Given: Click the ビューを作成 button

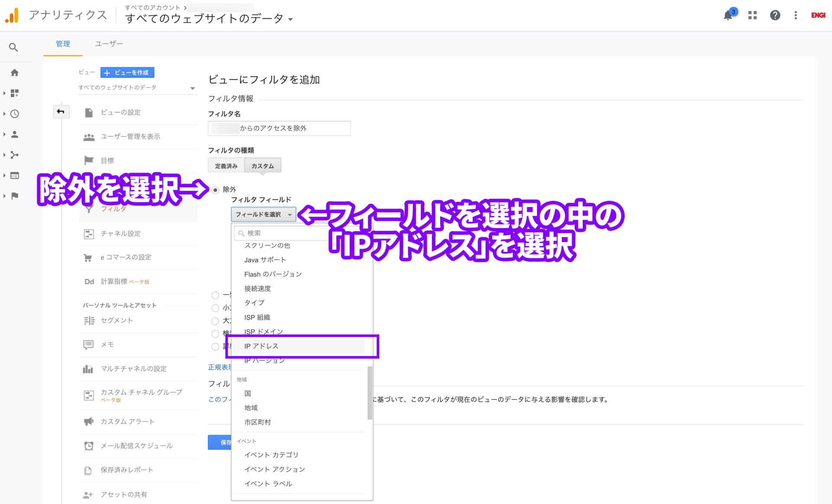Looking at the screenshot, I should (x=127, y=72).
